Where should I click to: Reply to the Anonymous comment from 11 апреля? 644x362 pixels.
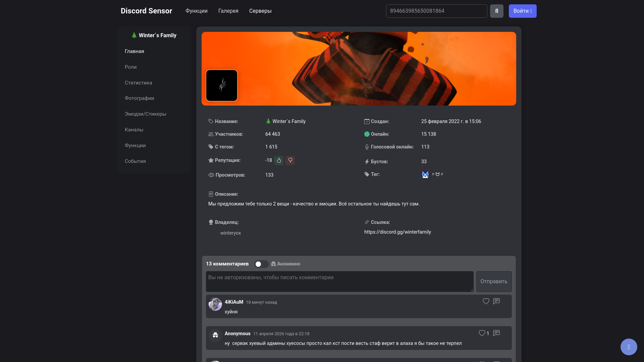click(x=496, y=333)
